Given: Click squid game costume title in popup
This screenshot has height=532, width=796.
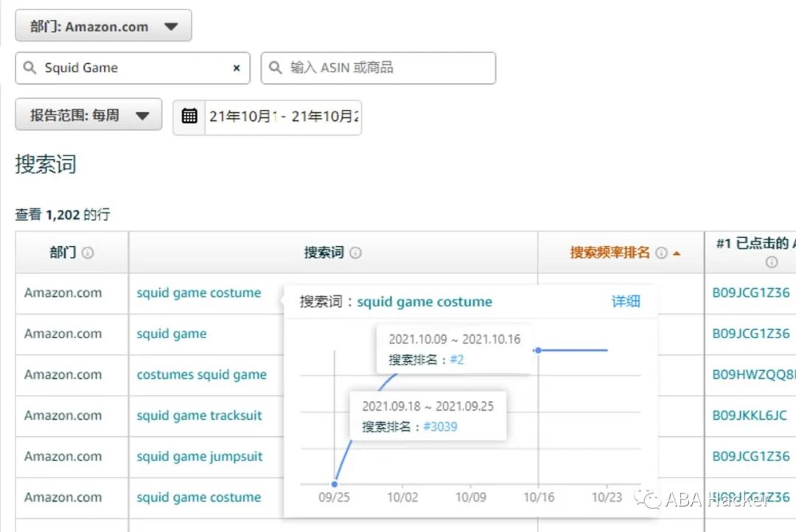Looking at the screenshot, I should tap(425, 301).
